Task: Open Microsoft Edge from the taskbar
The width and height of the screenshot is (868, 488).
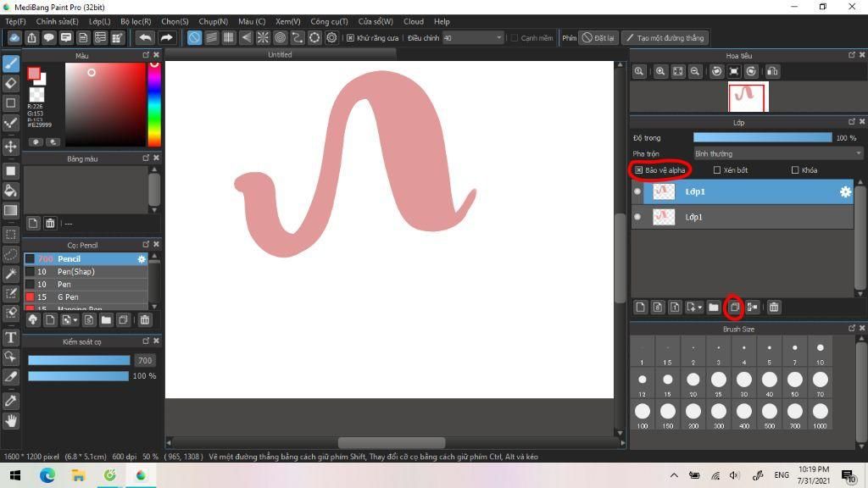Action: [47, 475]
